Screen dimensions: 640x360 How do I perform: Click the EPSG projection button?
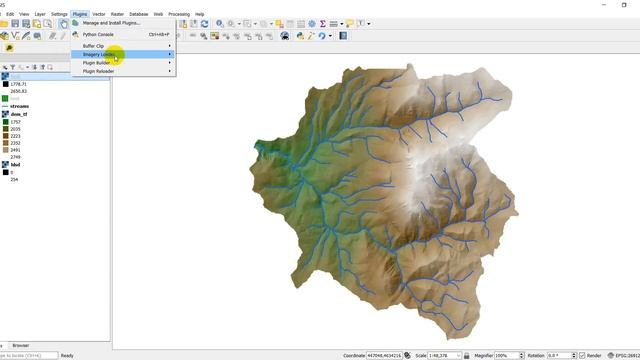coord(623,356)
